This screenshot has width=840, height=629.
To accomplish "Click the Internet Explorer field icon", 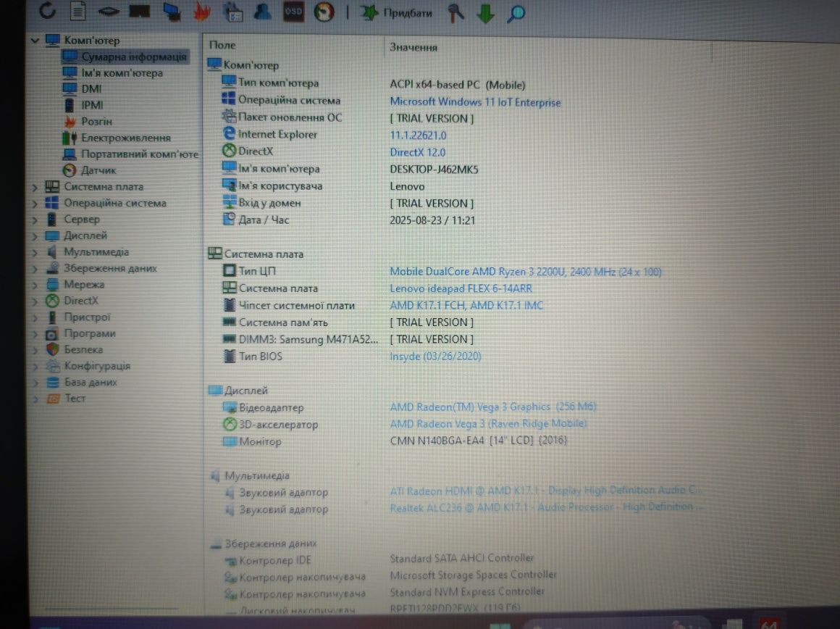I will [x=229, y=133].
